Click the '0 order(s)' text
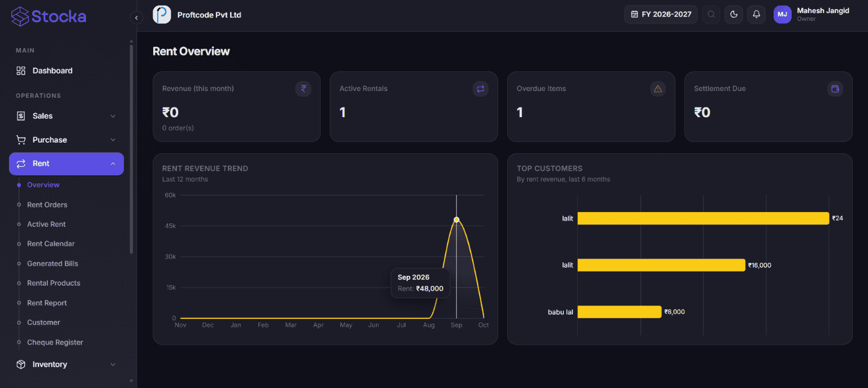 click(178, 128)
